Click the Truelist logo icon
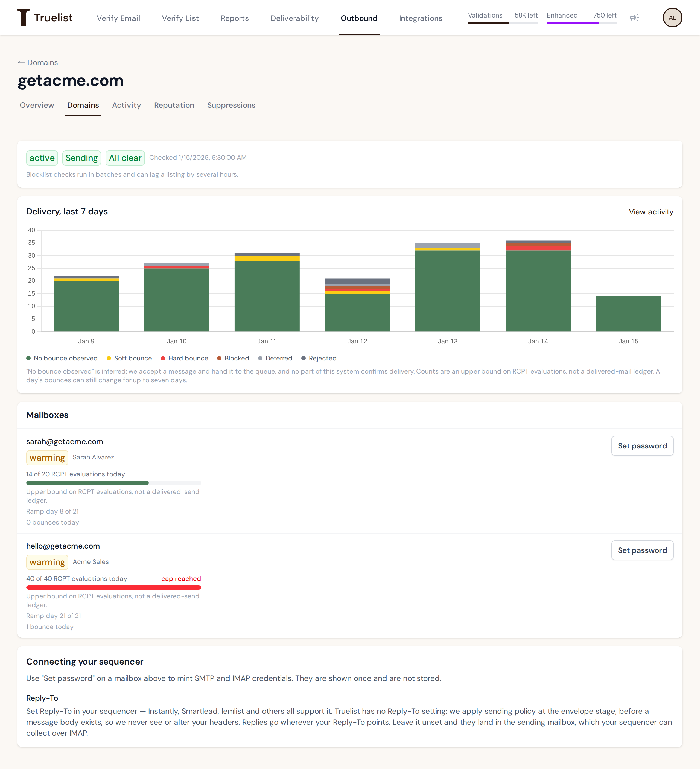This screenshot has height=769, width=700. point(23,18)
